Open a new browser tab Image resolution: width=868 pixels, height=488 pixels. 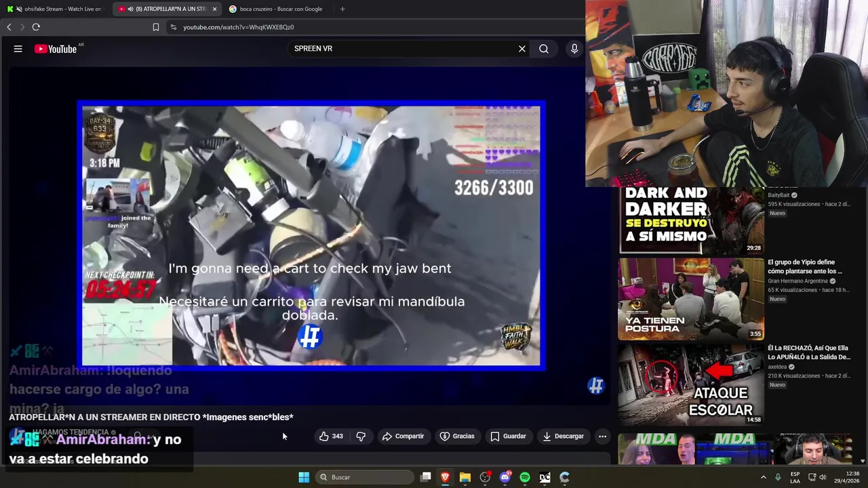pyautogui.click(x=342, y=9)
